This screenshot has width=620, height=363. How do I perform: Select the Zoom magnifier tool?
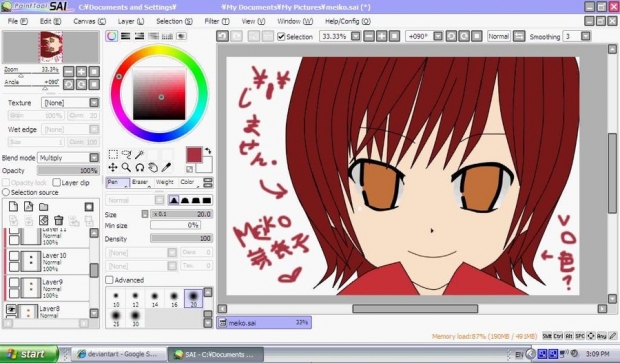(x=127, y=168)
